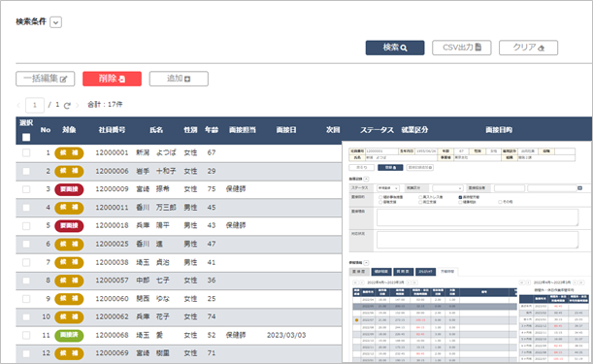
Task: Export the list with CSV出力
Action: click(x=462, y=48)
